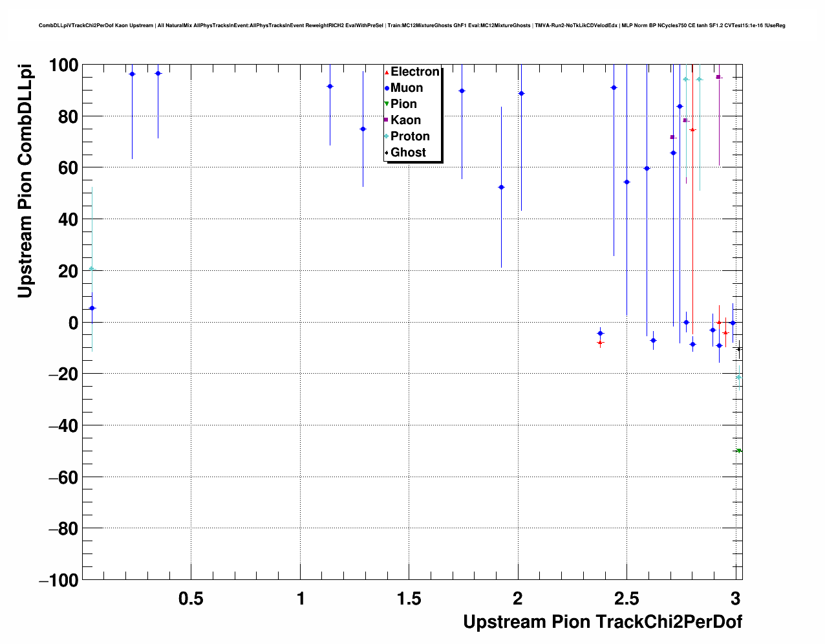
Task: Click the red Electron triangle legend marker
Action: (387, 72)
